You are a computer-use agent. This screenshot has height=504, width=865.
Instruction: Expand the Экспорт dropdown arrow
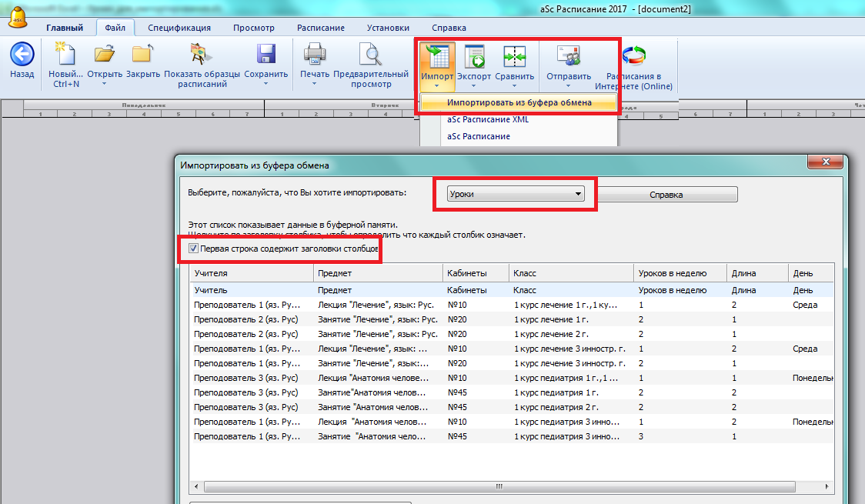[x=474, y=86]
